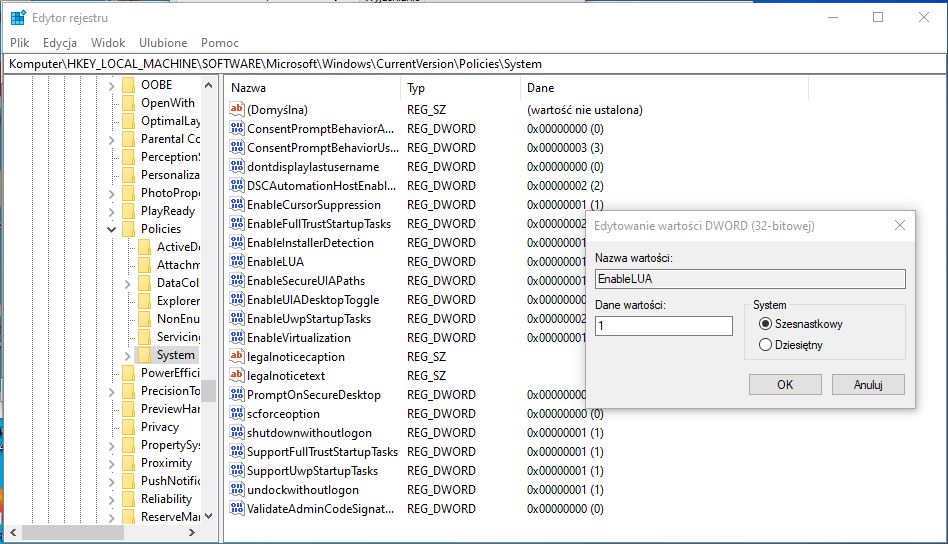Select the Dziesiętny radio button
Image resolution: width=948 pixels, height=544 pixels.
[x=765, y=345]
